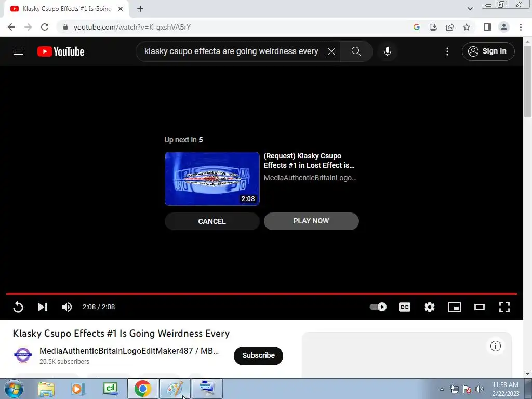Screen dimensions: 532x399
Task: Go back in the browser
Action: (11, 27)
